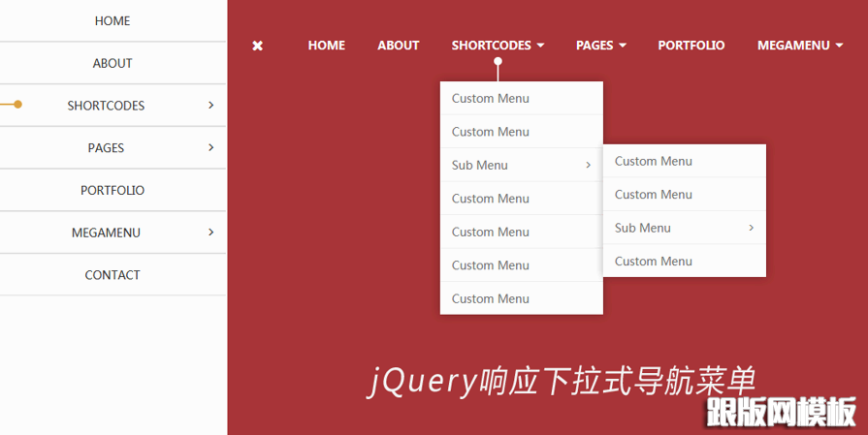Click HOME in left sidebar menu
The width and height of the screenshot is (868, 435).
pyautogui.click(x=113, y=20)
